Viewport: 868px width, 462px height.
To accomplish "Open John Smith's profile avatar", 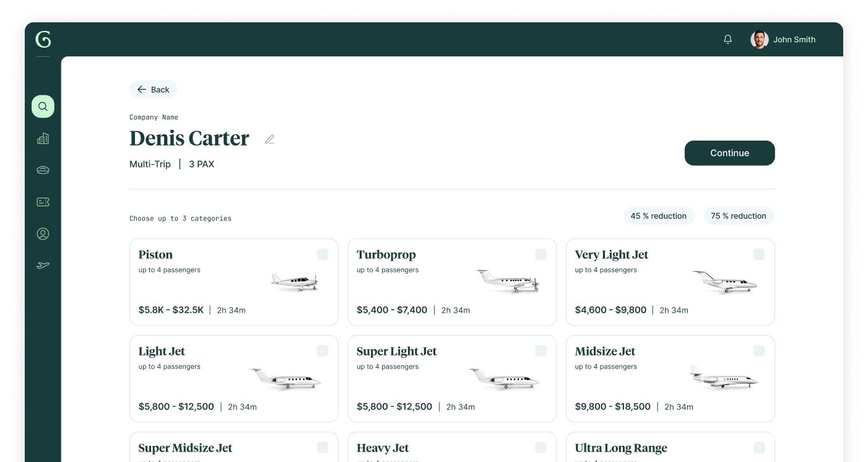I will pos(760,40).
